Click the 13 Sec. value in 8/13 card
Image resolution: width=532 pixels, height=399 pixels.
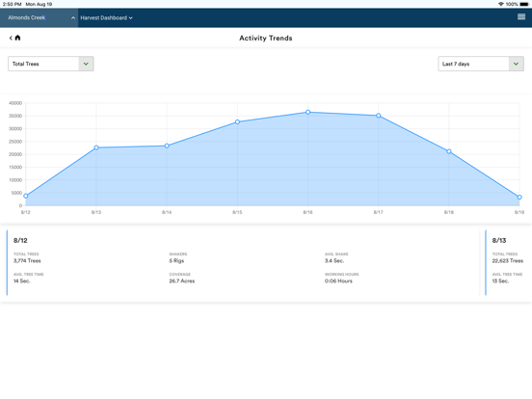click(x=500, y=280)
